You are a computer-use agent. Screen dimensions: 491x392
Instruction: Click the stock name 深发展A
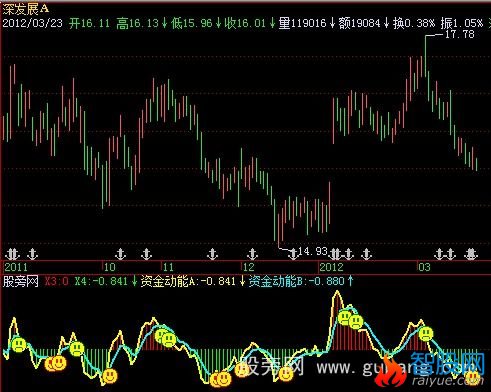pyautogui.click(x=25, y=9)
